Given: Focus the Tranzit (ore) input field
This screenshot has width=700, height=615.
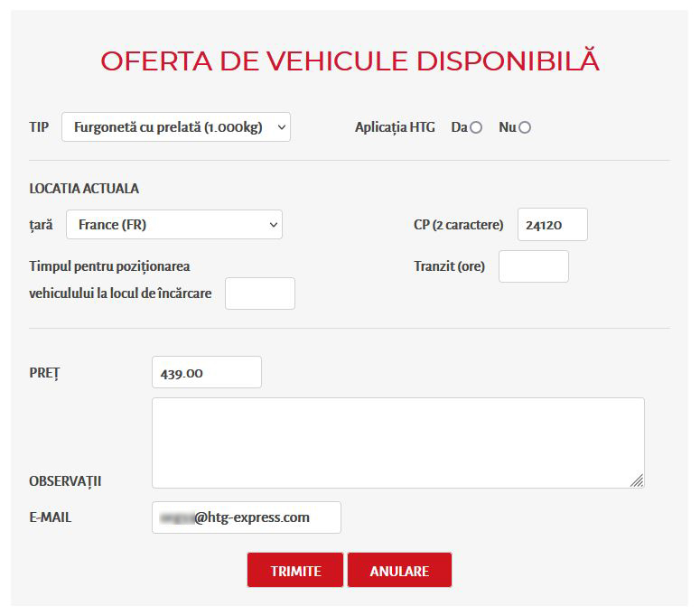Looking at the screenshot, I should pos(533,266).
